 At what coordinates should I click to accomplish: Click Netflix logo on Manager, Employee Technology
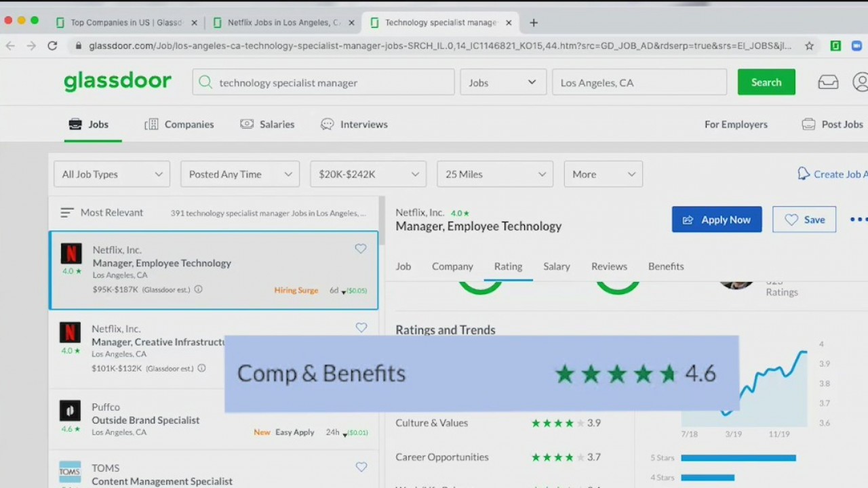71,253
